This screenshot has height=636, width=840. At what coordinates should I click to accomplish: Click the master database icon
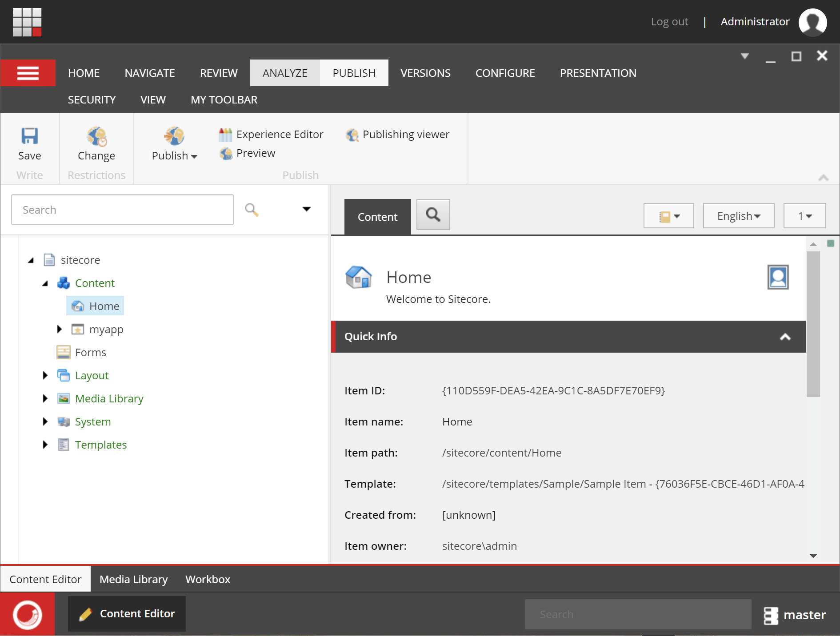771,615
